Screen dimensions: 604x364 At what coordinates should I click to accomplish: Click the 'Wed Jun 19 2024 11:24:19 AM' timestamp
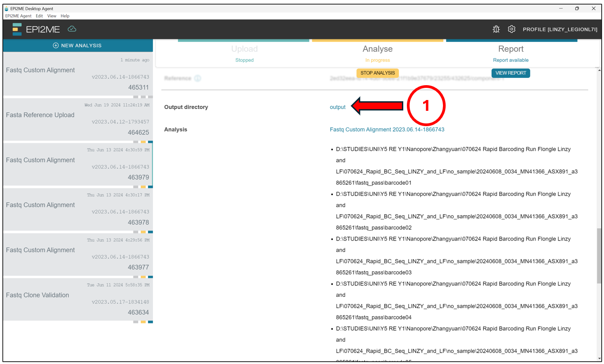pos(117,105)
